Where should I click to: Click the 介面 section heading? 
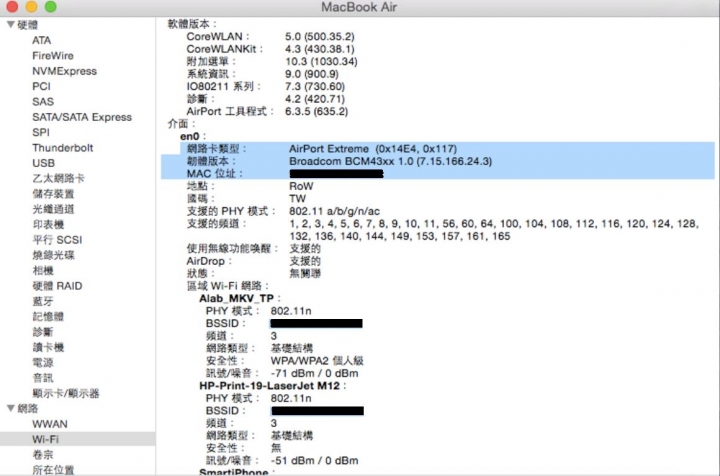point(181,123)
